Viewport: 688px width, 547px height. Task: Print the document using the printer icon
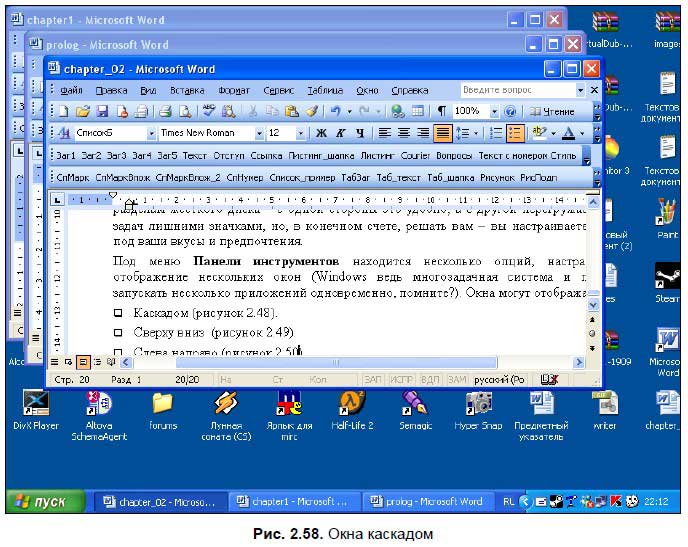(x=165, y=111)
